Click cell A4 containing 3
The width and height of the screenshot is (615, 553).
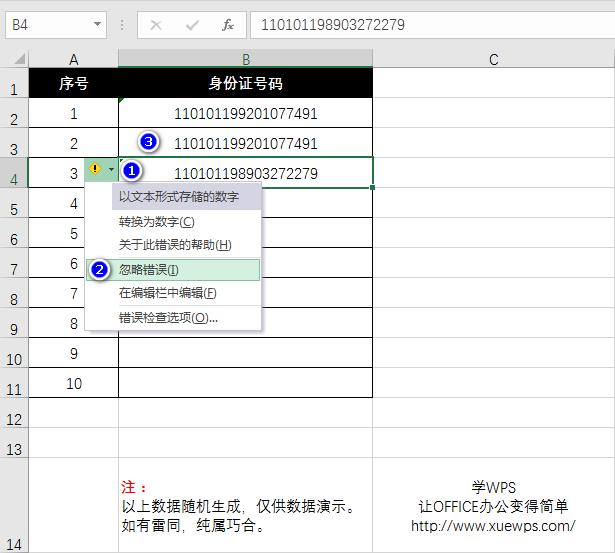point(73,173)
